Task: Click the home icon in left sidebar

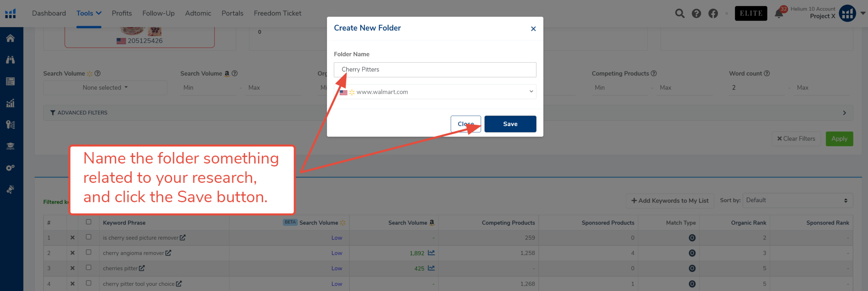Action: pos(11,38)
